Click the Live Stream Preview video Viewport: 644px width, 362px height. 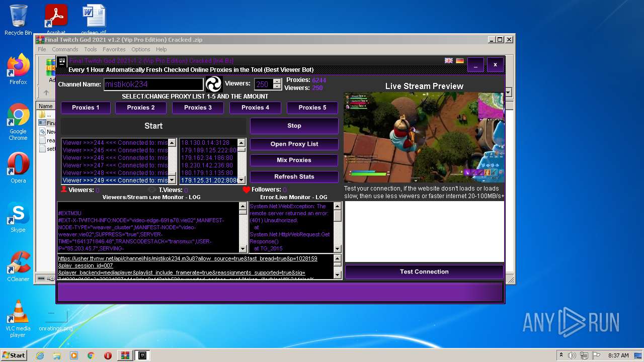point(424,137)
